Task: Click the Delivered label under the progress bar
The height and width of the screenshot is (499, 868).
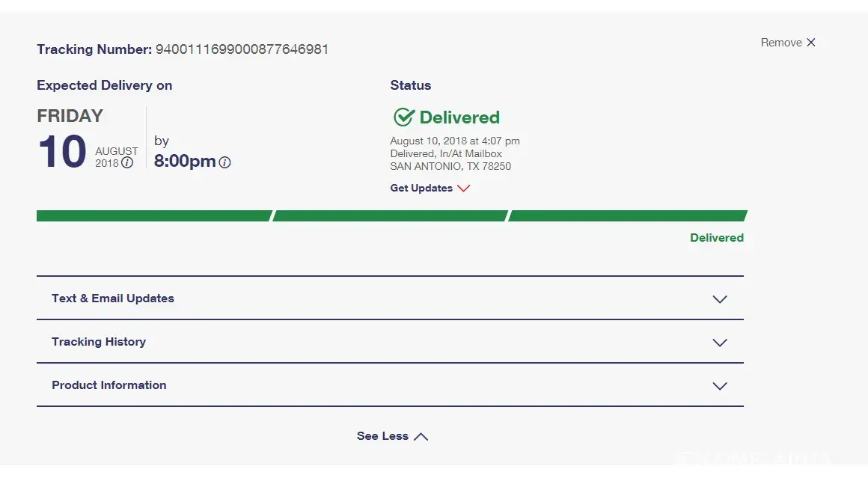Action: coord(716,238)
